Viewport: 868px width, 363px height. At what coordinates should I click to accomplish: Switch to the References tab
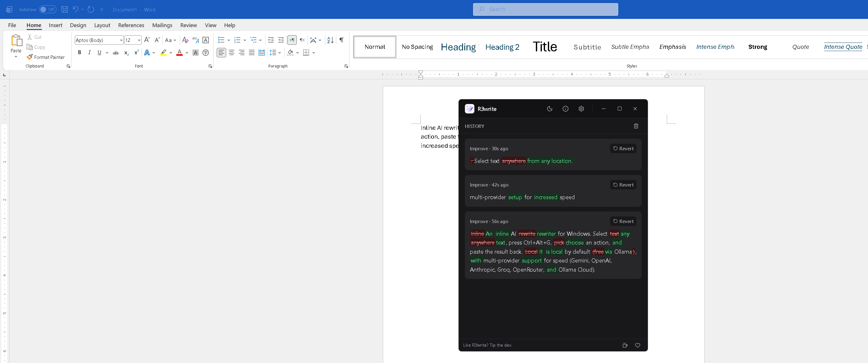tap(131, 25)
